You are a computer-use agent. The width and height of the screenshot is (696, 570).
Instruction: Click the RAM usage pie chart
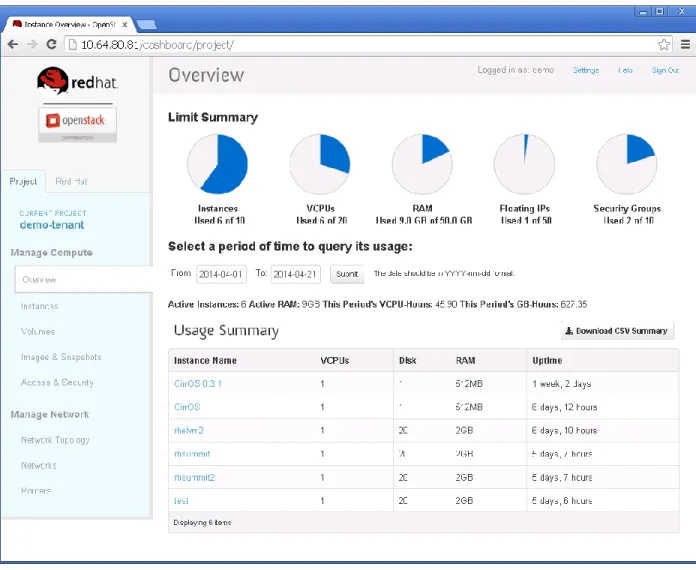[422, 164]
